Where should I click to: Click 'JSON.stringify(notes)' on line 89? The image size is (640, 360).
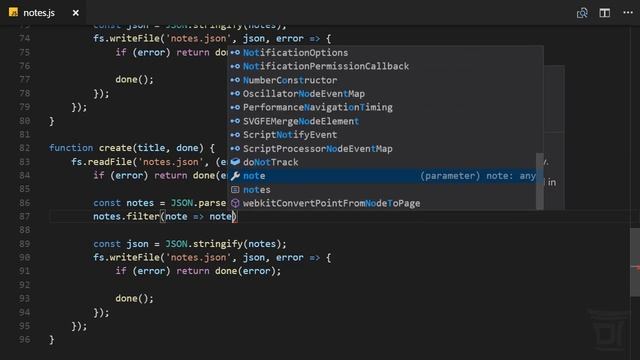223,244
